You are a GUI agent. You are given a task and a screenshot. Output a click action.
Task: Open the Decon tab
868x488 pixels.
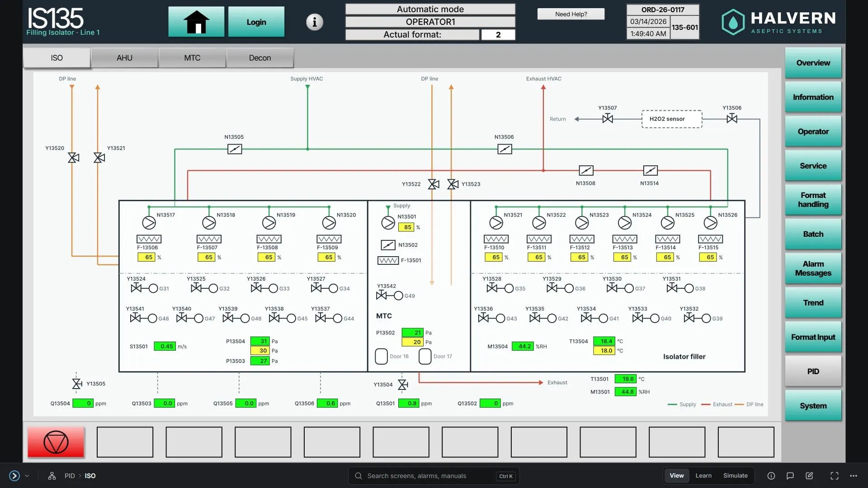tap(260, 58)
